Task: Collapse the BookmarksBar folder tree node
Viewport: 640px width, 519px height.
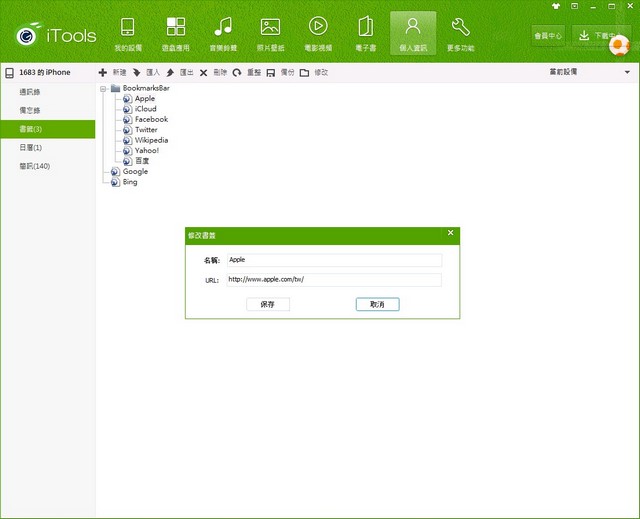Action: pyautogui.click(x=103, y=89)
